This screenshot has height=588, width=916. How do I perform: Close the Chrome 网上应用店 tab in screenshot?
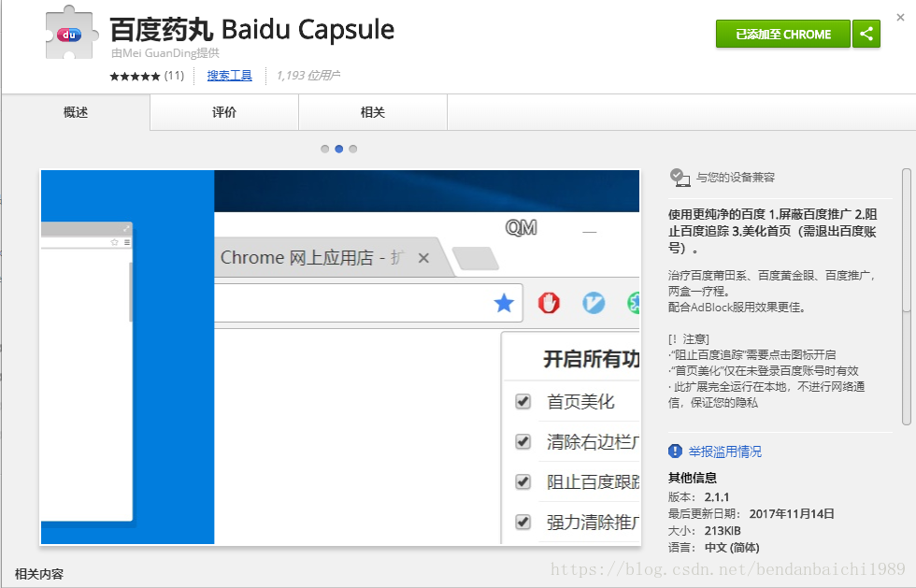[424, 258]
